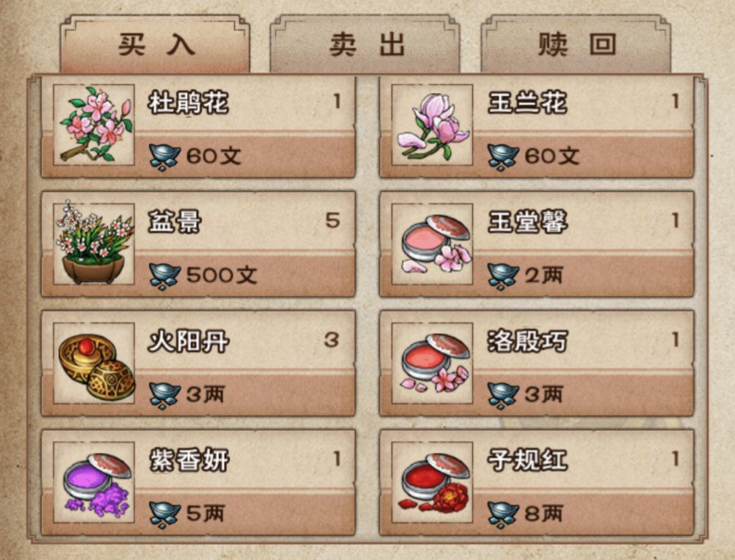
Task: Open the 卖出 sell tab
Action: tap(365, 45)
